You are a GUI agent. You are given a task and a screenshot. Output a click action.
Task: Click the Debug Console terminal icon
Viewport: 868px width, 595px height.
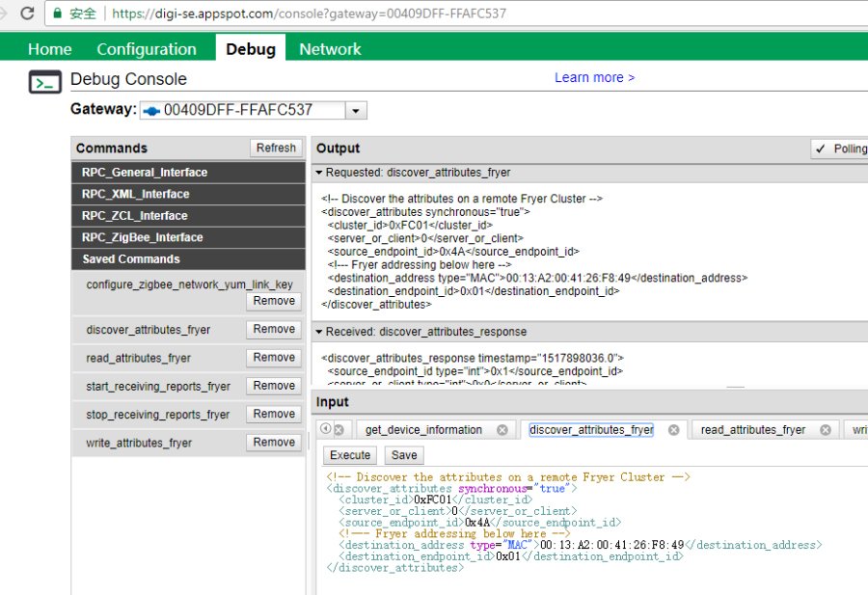pyautogui.click(x=44, y=83)
